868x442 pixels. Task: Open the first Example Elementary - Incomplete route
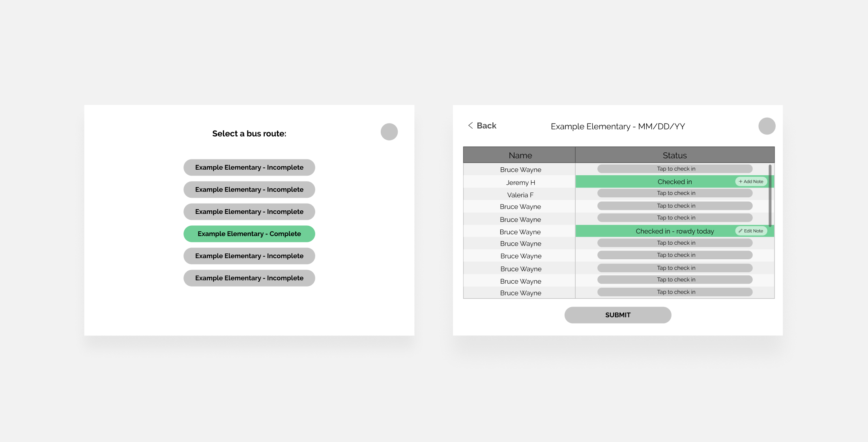[x=249, y=167]
